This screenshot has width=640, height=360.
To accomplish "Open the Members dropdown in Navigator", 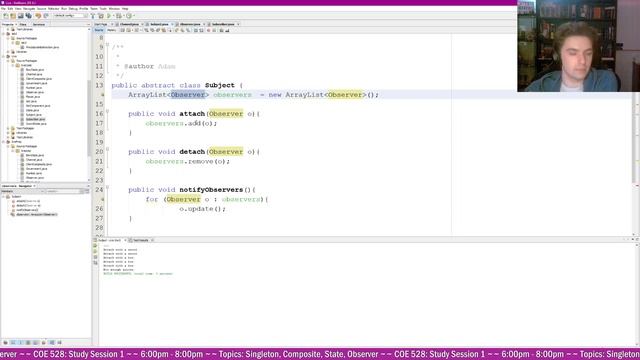I will click(23, 191).
